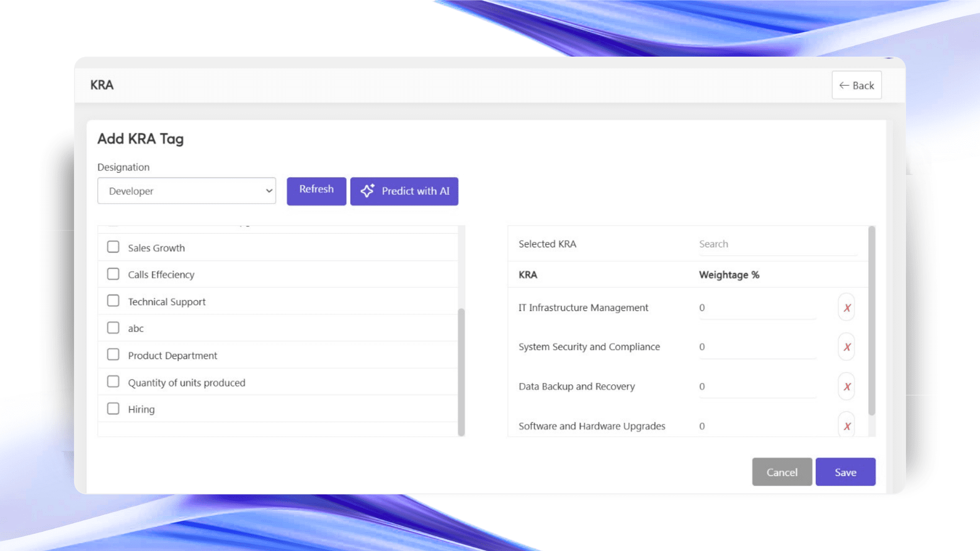Cancel adding the KRA tag

click(781, 472)
